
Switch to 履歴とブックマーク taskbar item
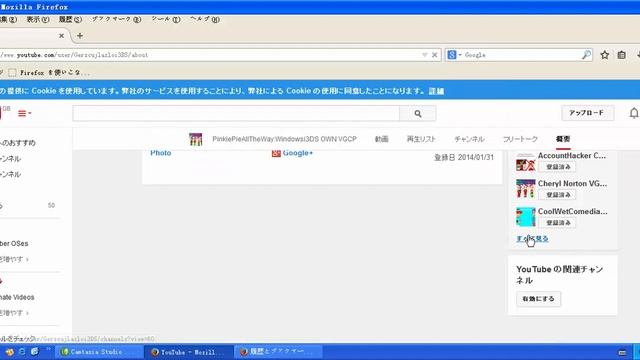[278, 352]
